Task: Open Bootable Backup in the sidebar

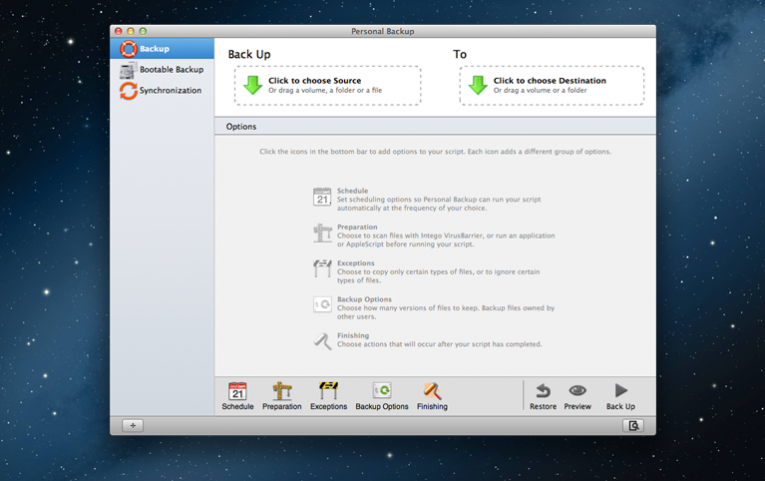Action: 162,70
